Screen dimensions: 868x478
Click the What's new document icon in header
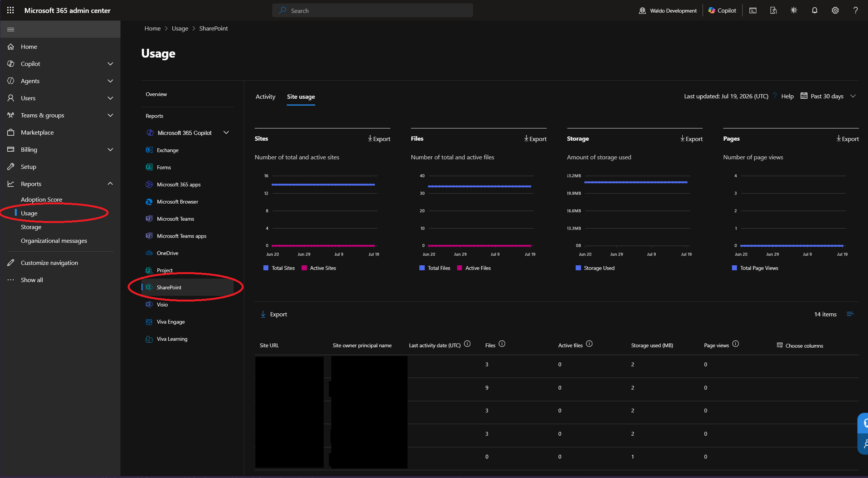[x=773, y=10]
